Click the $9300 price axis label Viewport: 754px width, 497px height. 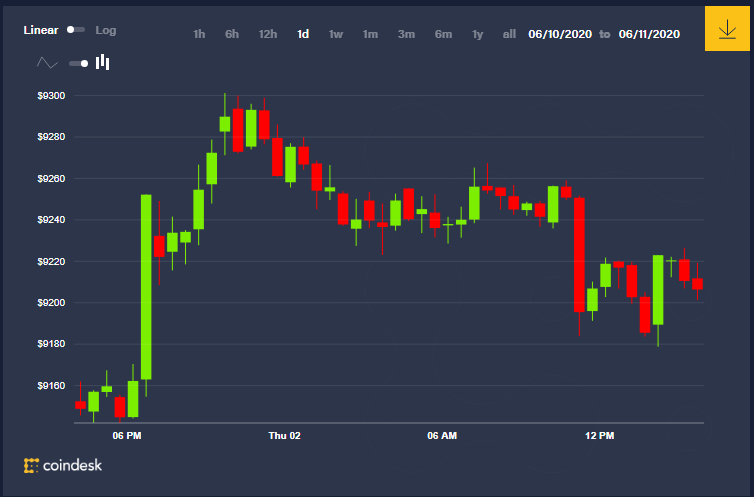click(x=51, y=96)
